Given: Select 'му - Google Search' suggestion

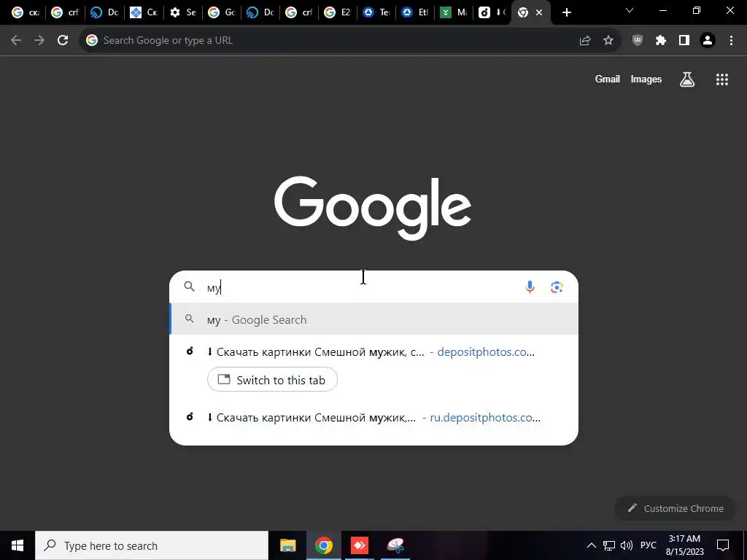Looking at the screenshot, I should [374, 319].
